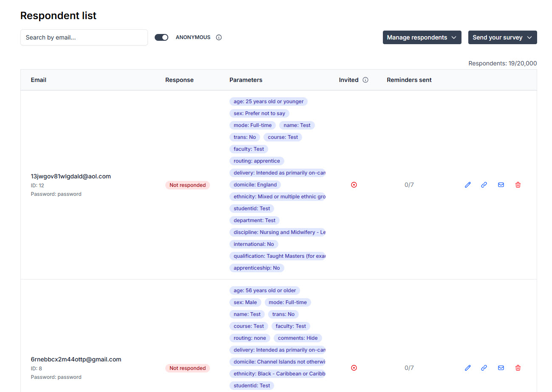The height and width of the screenshot is (392, 552).
Task: Edit respondent 6rnebbcx2m44ottp@gmail.com with pencil icon
Action: [x=468, y=368]
